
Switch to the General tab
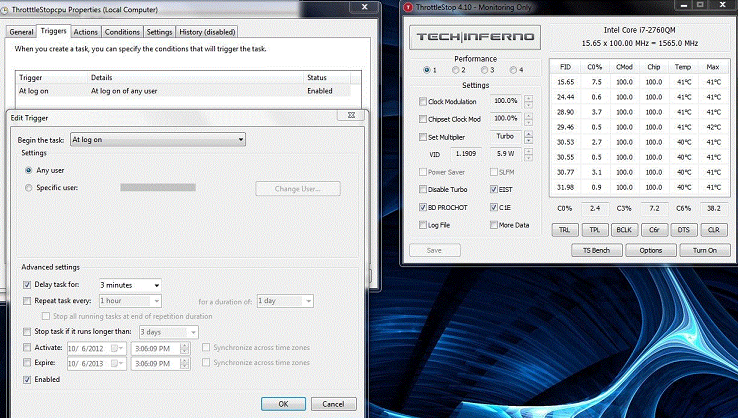(21, 32)
